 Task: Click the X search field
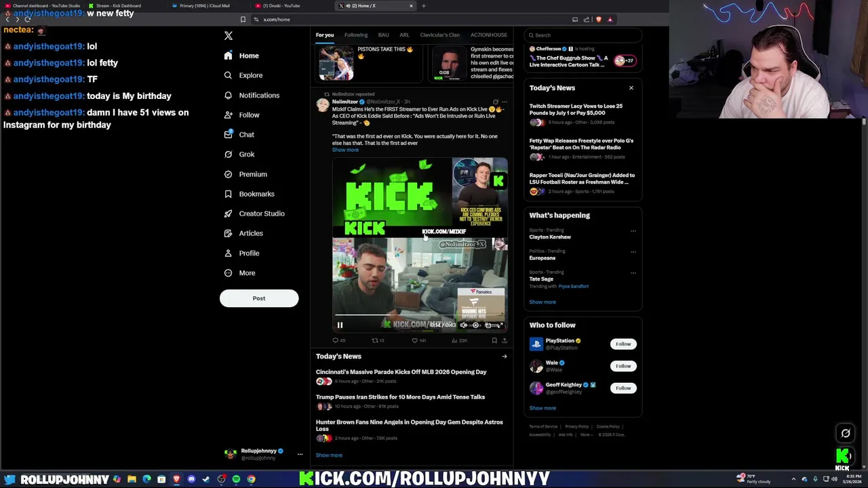[583, 35]
